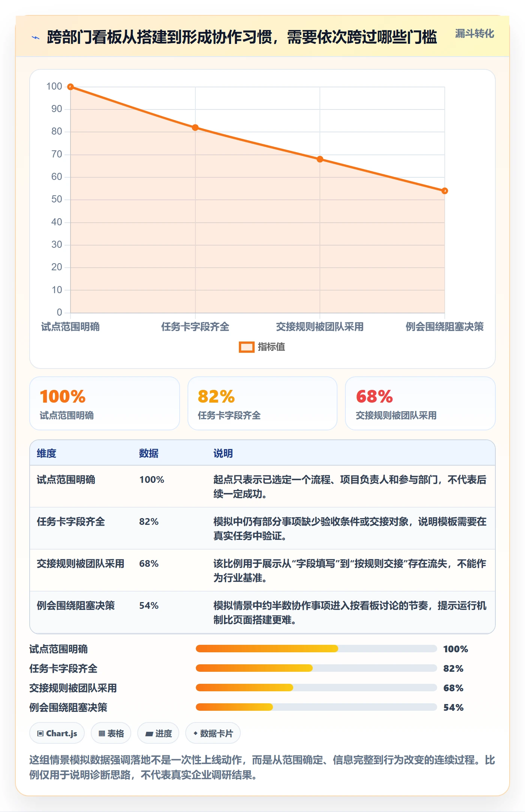
Task: Click the 数据卡片 tag chip
Action: pos(213,733)
